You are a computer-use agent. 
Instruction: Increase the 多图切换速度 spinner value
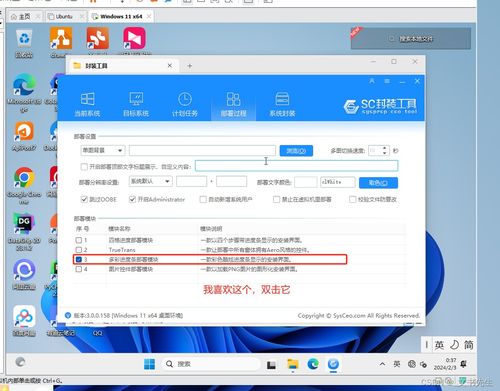385,148
